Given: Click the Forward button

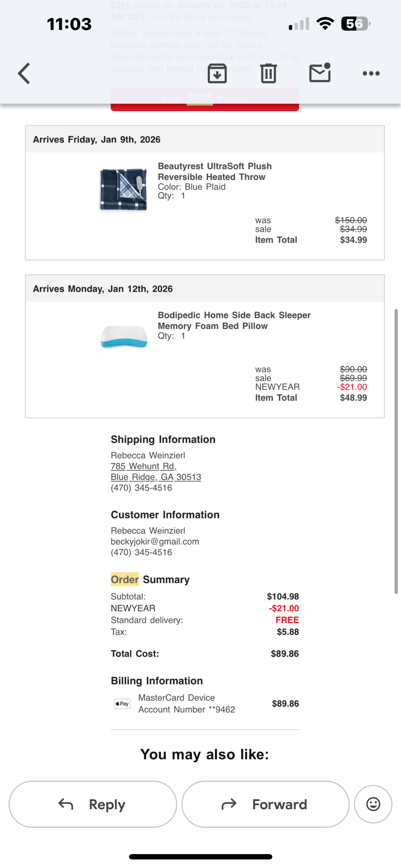Looking at the screenshot, I should (265, 804).
